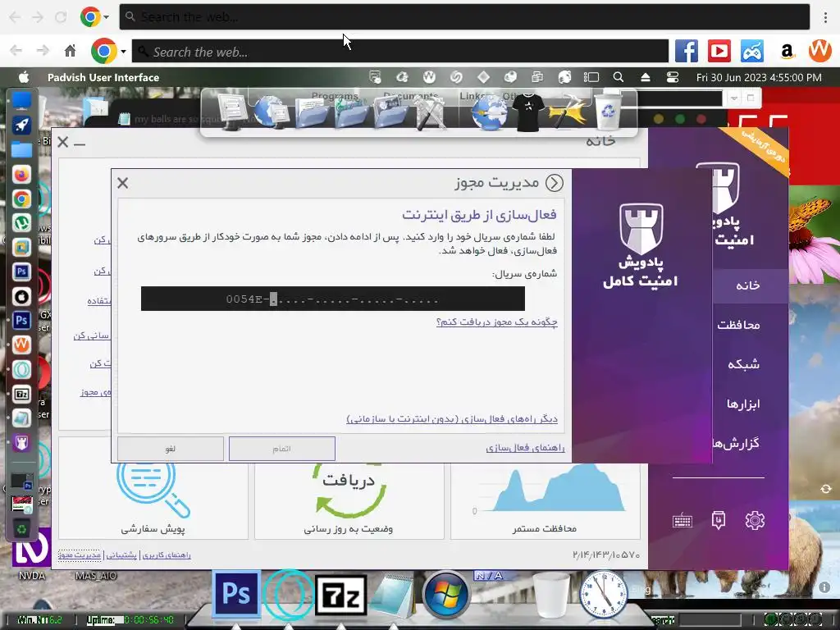Click the Padvish settings gear icon
The image size is (840, 630).
click(x=755, y=520)
